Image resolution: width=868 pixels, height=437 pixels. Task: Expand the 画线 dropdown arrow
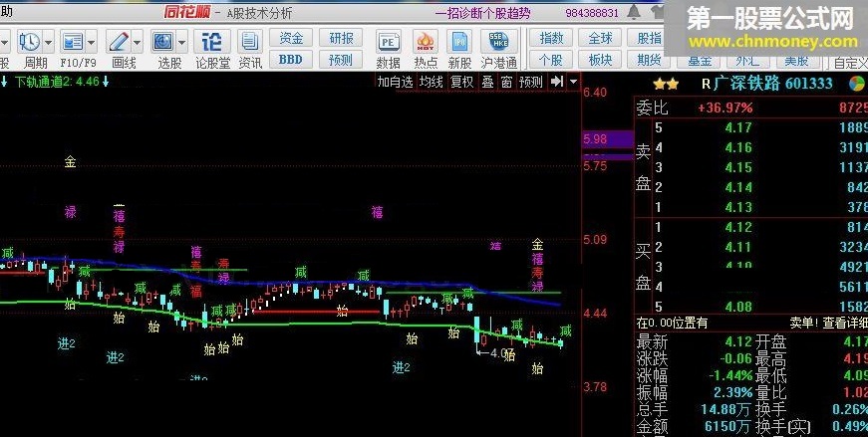137,42
